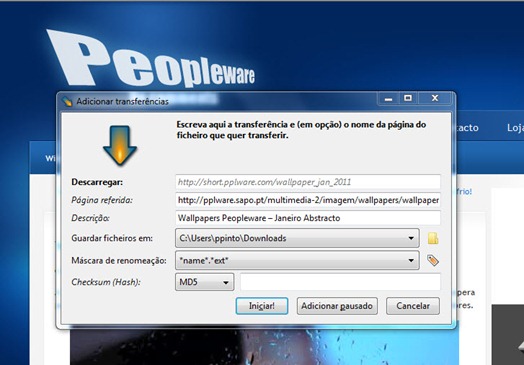Click the orange download arrow icon
524x365 pixels.
120,145
